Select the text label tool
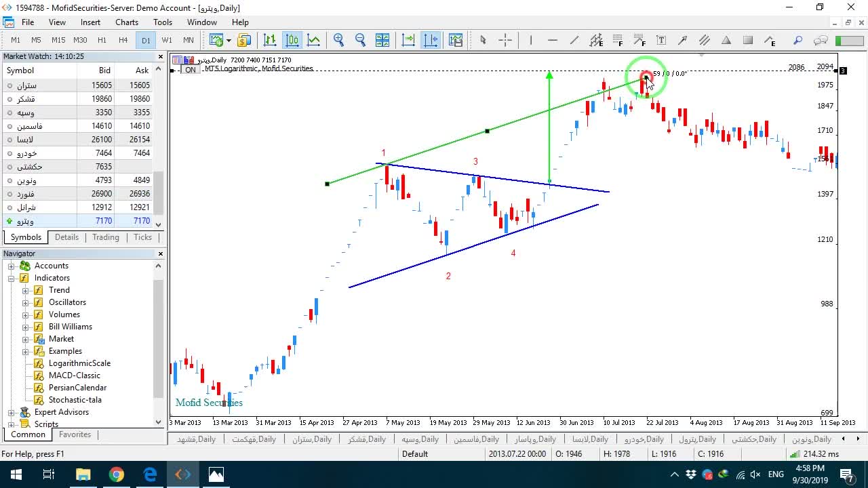The height and width of the screenshot is (488, 868). [661, 40]
